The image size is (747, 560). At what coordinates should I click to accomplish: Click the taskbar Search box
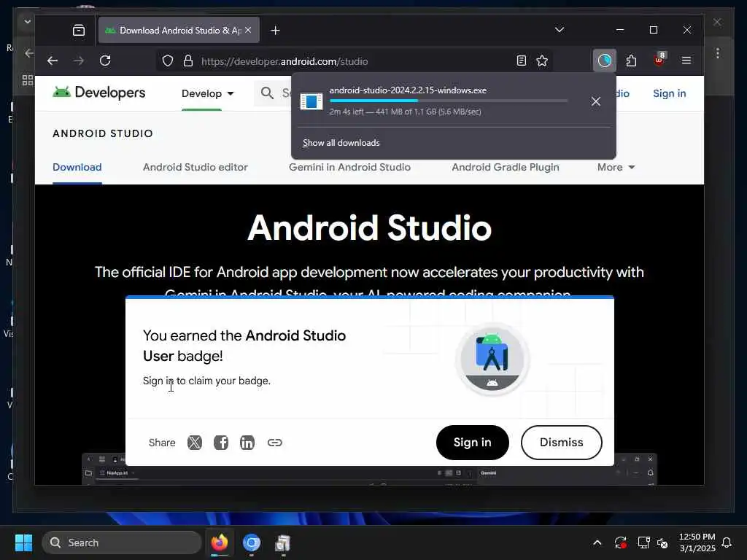click(x=122, y=542)
